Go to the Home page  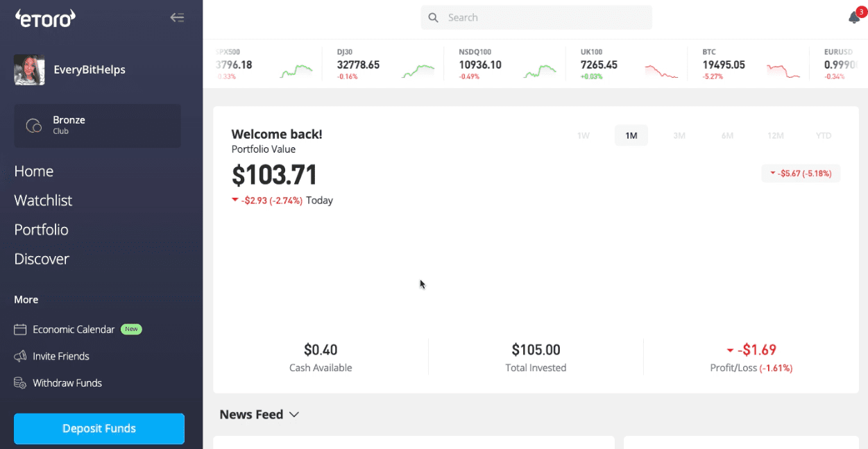[x=34, y=171]
